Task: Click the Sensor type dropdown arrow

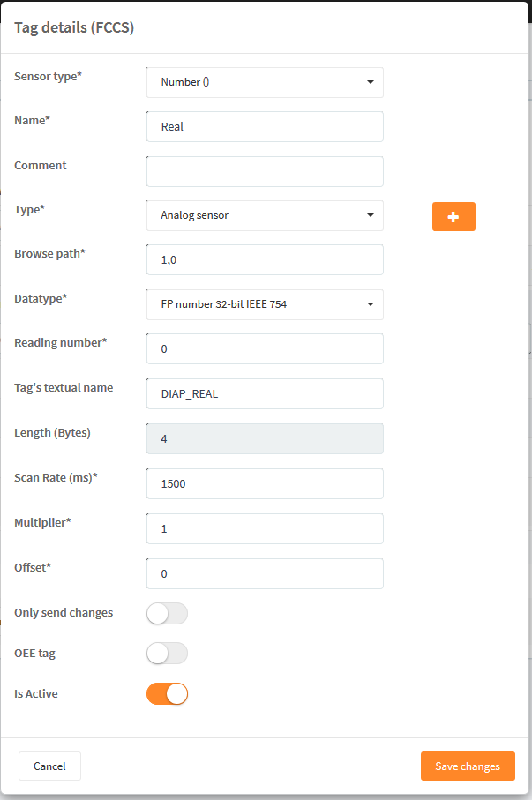Action: [371, 82]
